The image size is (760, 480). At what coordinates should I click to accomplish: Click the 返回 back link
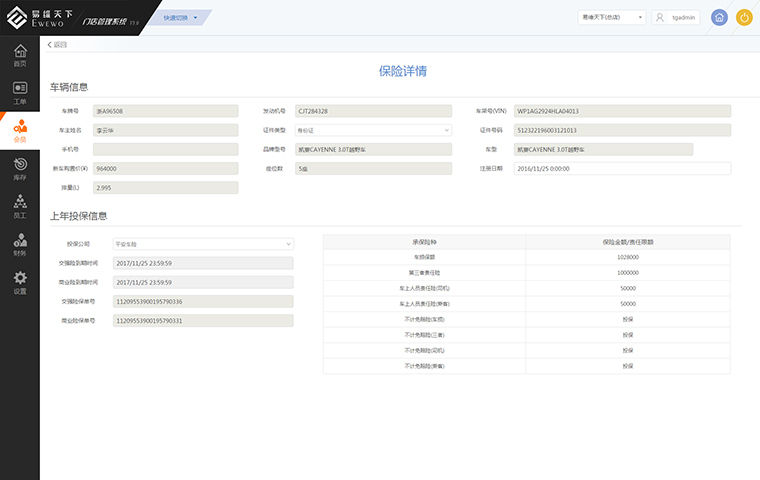click(57, 45)
